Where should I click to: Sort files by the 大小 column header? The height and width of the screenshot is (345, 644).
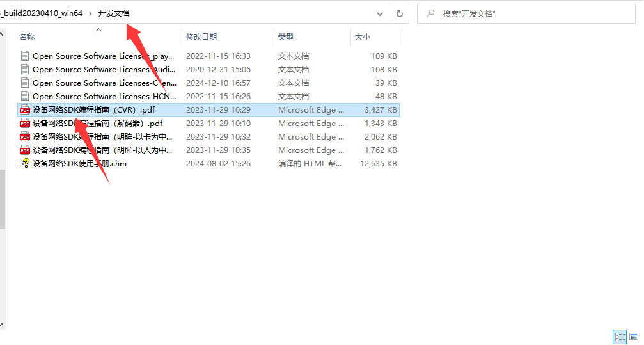pyautogui.click(x=363, y=37)
